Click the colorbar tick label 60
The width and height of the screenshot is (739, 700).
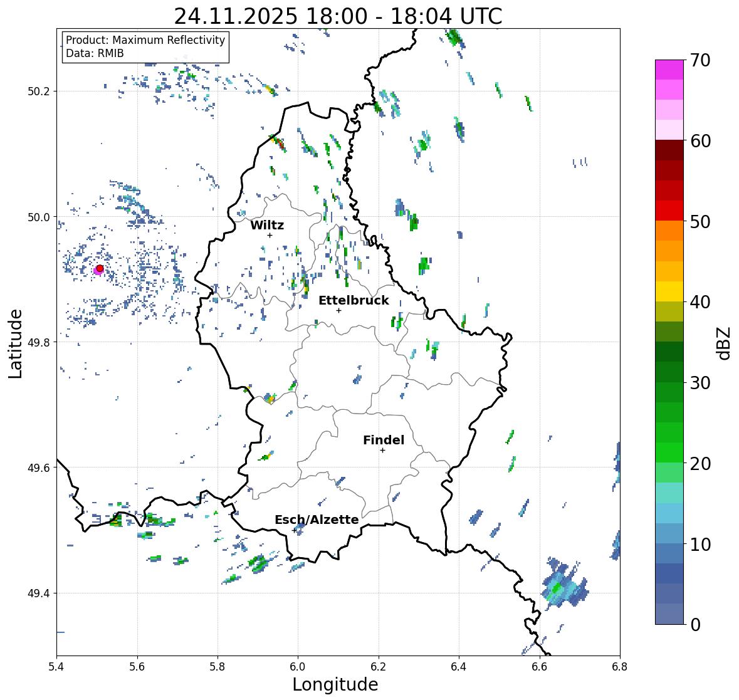[700, 141]
